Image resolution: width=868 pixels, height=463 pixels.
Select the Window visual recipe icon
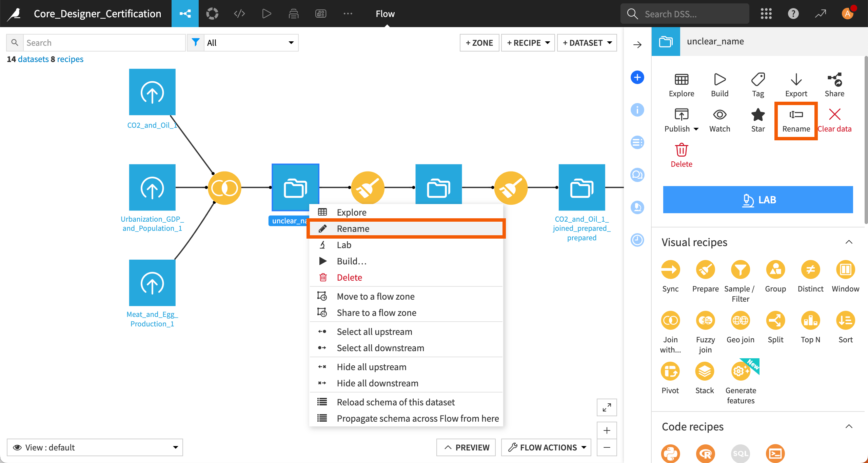[845, 270]
